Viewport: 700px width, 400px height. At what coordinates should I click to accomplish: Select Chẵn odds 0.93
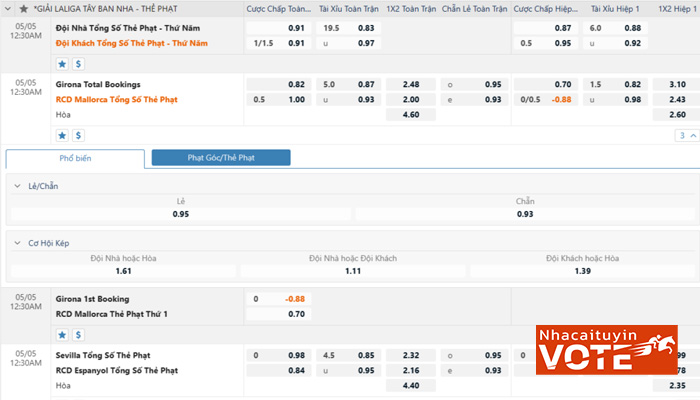click(x=525, y=214)
